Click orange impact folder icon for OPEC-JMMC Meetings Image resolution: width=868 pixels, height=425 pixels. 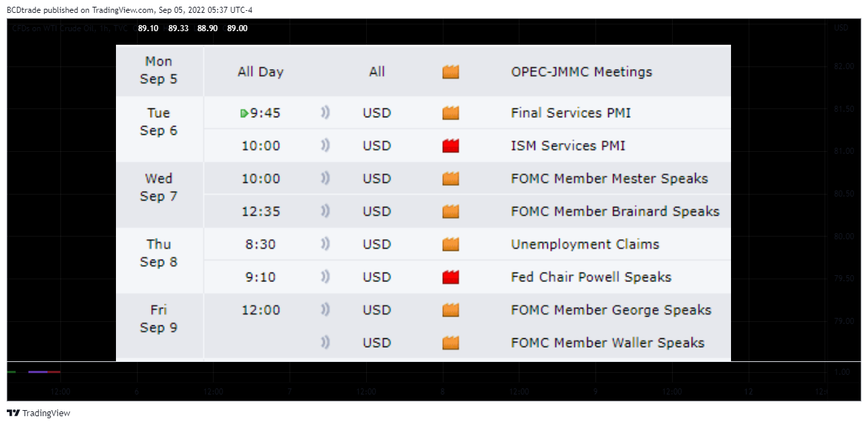[450, 72]
